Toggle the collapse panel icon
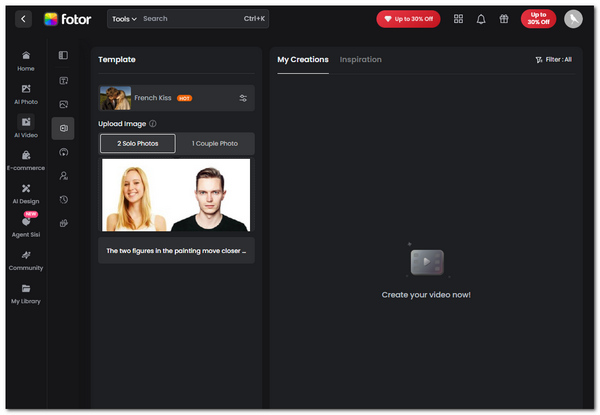The image size is (600, 415). click(63, 56)
